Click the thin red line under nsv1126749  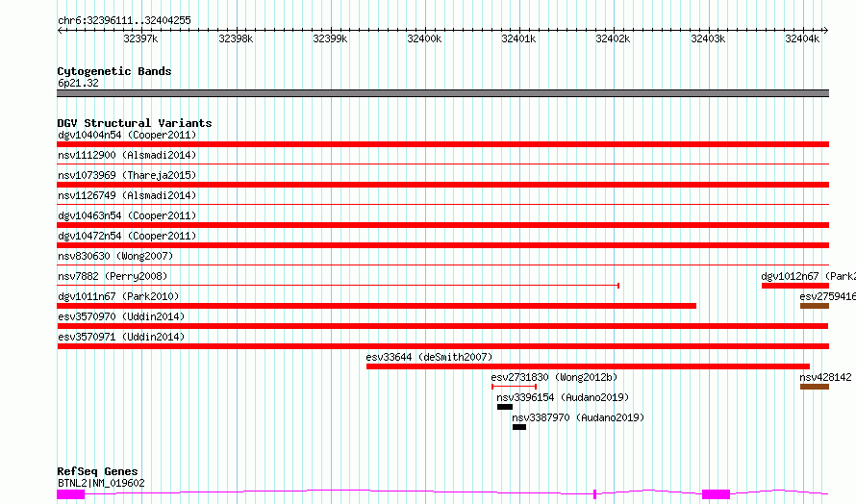[x=442, y=204]
